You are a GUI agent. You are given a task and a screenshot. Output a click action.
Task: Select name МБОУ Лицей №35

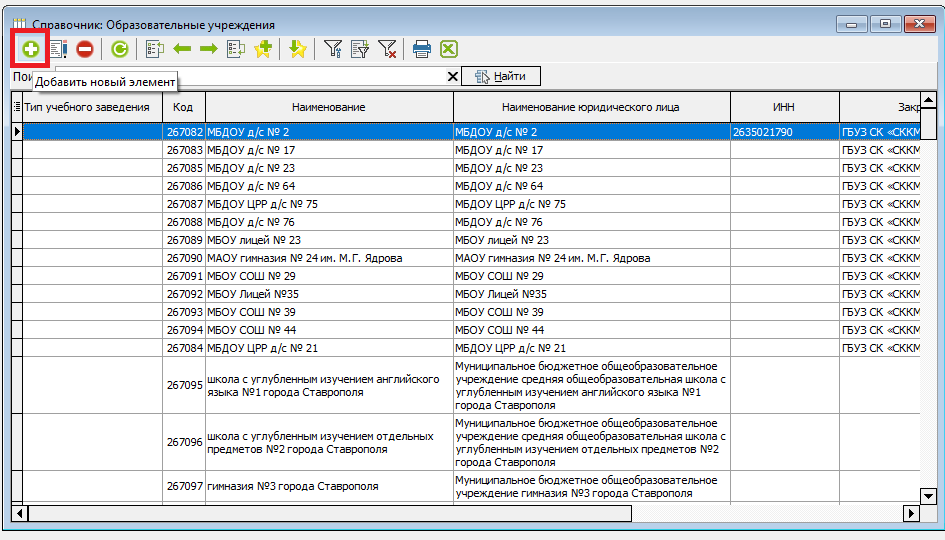pyautogui.click(x=329, y=295)
